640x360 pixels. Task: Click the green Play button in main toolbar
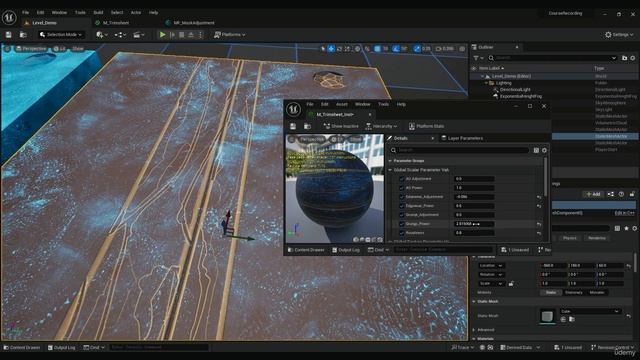[x=162, y=35]
